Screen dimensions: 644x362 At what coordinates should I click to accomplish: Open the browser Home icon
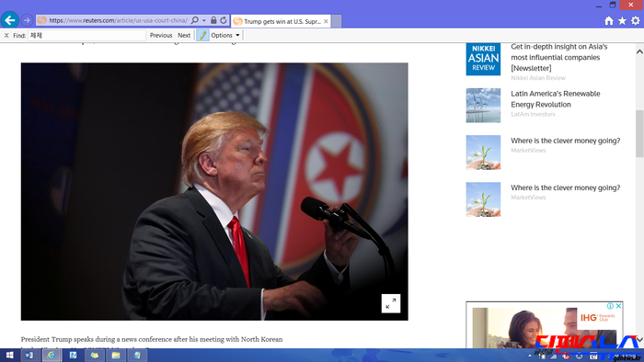(609, 20)
